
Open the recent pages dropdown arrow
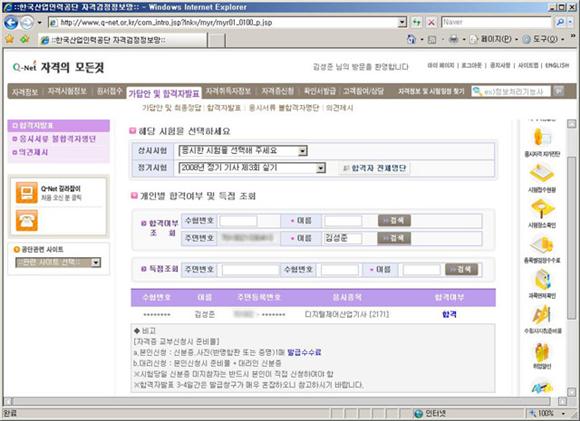pos(40,23)
